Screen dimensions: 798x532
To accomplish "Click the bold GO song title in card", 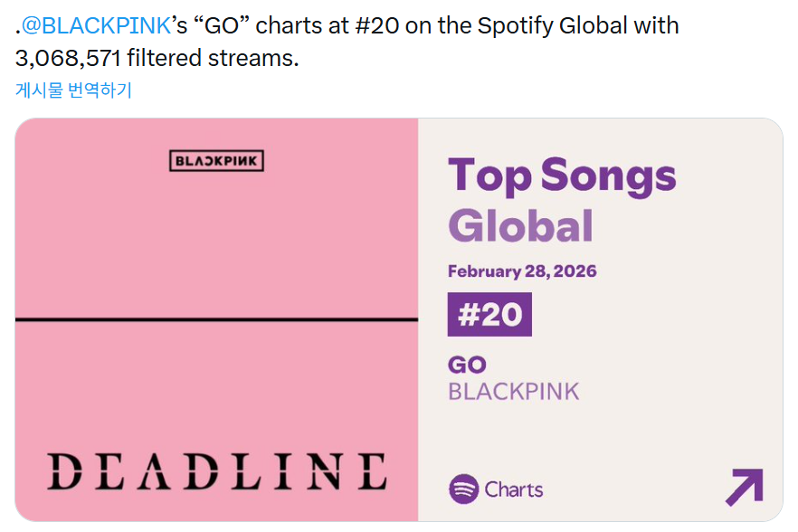I will 467,365.
